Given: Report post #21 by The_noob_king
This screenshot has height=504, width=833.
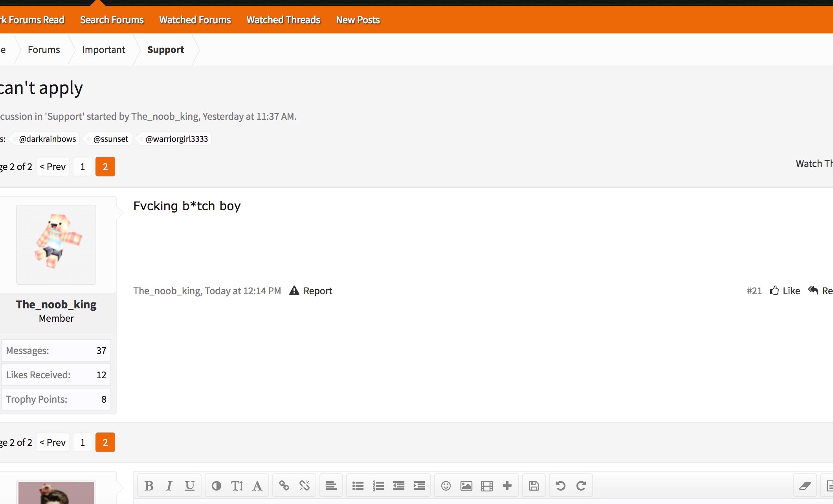Looking at the screenshot, I should coord(311,291).
